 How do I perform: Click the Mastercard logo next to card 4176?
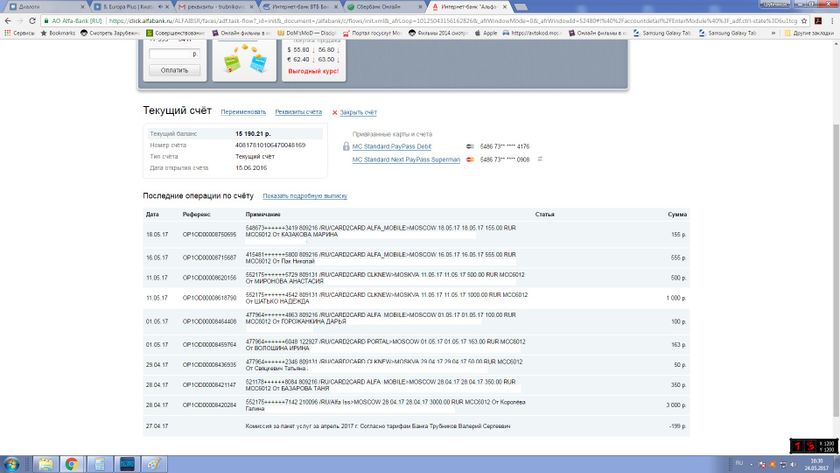469,146
